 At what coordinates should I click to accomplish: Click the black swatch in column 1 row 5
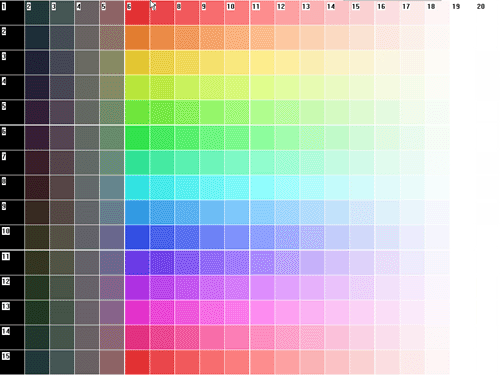pos(12,113)
